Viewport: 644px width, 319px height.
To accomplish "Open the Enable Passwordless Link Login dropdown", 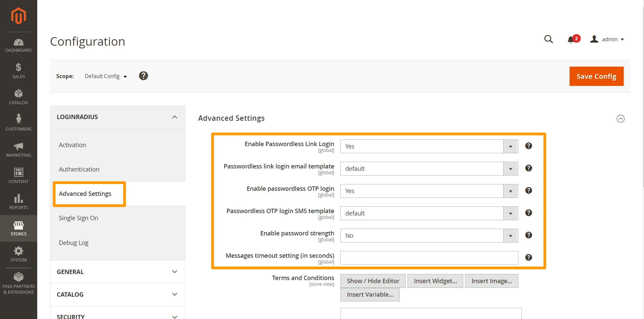I will [429, 146].
